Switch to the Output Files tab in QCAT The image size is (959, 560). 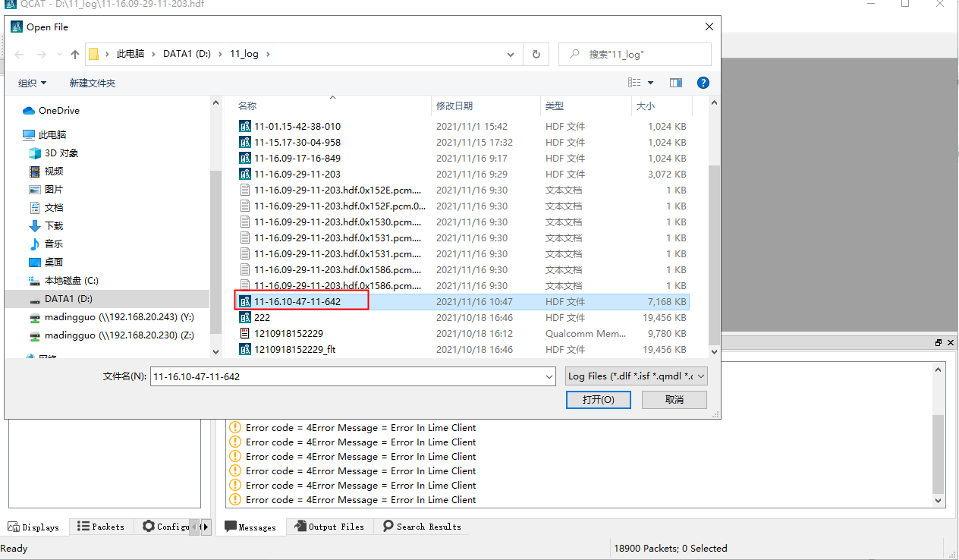(330, 527)
